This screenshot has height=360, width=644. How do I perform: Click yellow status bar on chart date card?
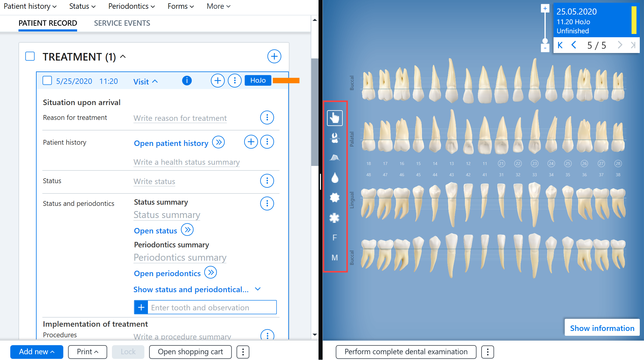(634, 20)
